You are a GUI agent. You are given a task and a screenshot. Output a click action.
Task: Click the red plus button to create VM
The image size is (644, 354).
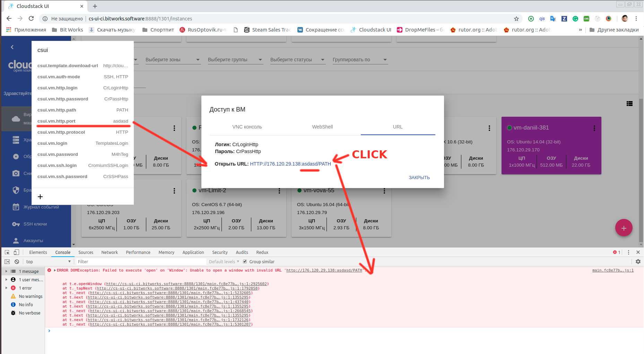(x=624, y=228)
